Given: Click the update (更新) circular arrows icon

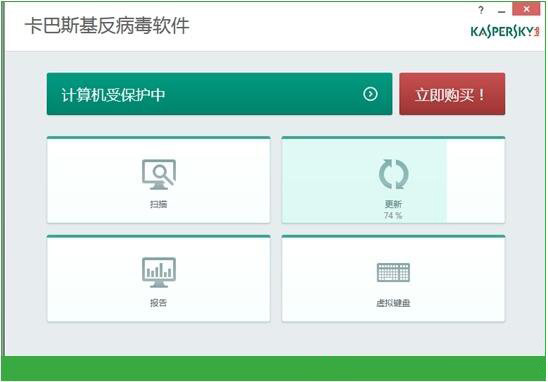Looking at the screenshot, I should 394,174.
